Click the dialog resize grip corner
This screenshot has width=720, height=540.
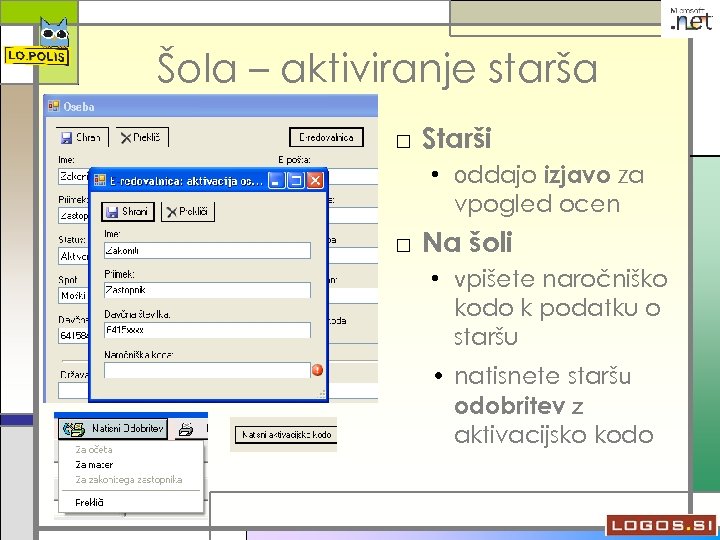tap(321, 394)
